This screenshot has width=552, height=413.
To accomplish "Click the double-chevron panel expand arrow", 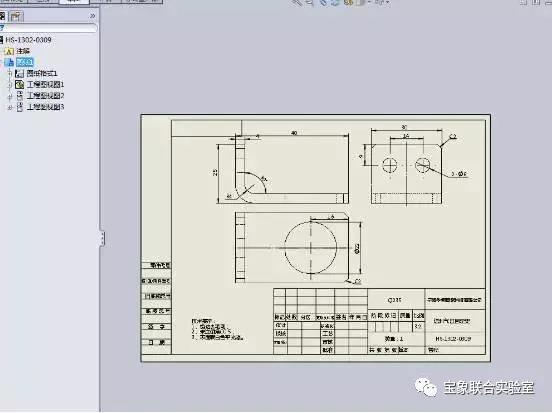I will click(92, 16).
